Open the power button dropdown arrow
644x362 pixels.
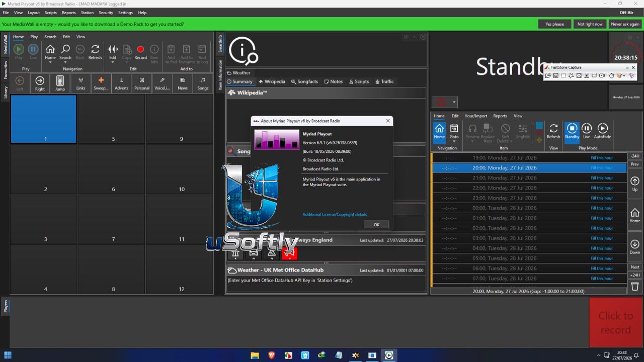pos(454,103)
